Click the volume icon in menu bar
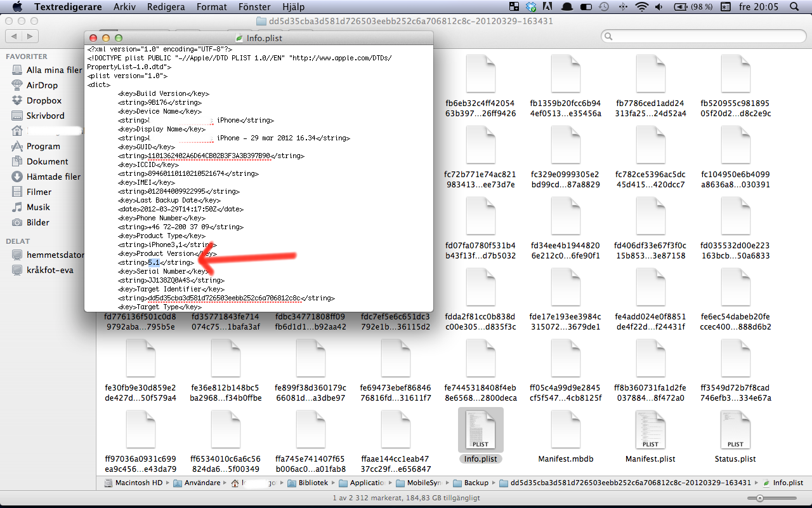This screenshot has width=812, height=508. pos(660,7)
